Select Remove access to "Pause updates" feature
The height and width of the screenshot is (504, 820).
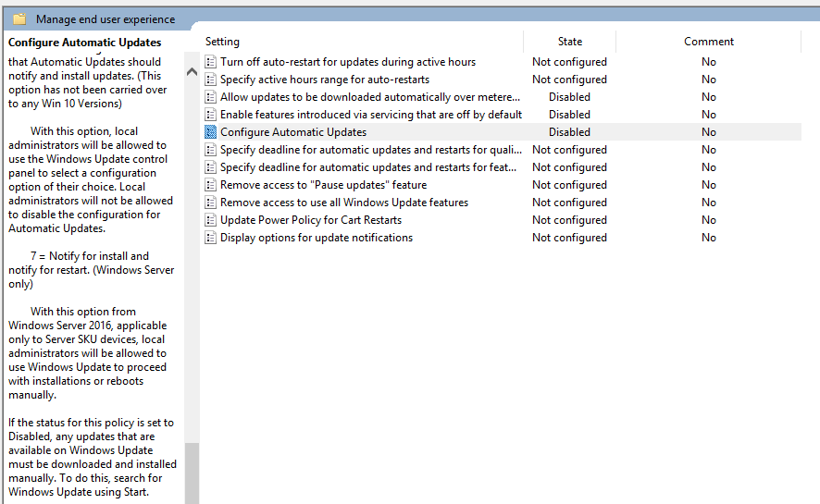click(323, 185)
